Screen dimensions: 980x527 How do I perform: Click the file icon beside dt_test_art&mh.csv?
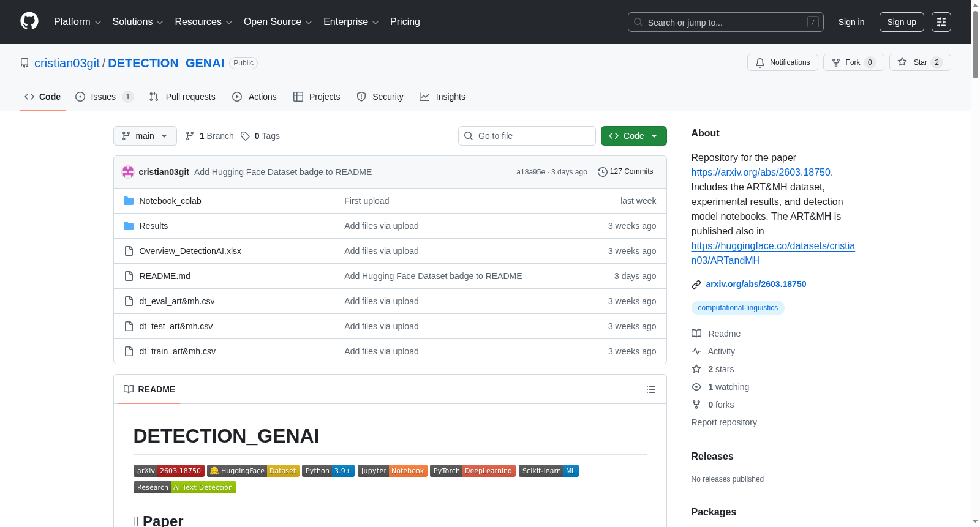coord(129,326)
